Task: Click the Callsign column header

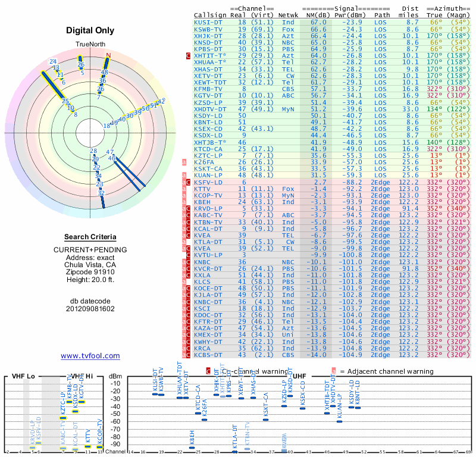Action: pos(210,15)
